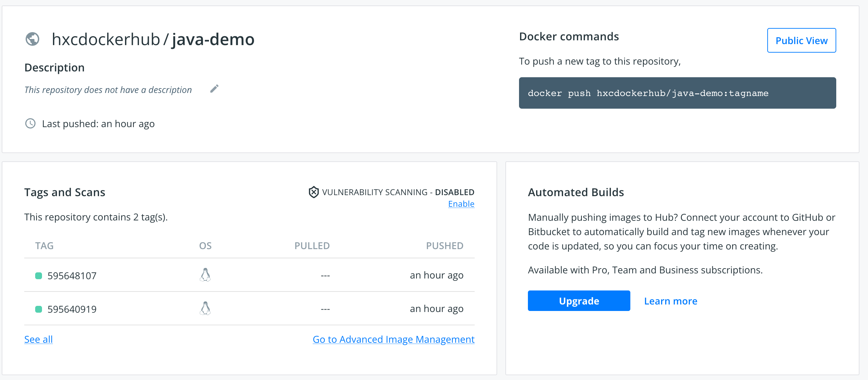This screenshot has height=380, width=868.
Task: Open tag 595640919
Action: [72, 309]
